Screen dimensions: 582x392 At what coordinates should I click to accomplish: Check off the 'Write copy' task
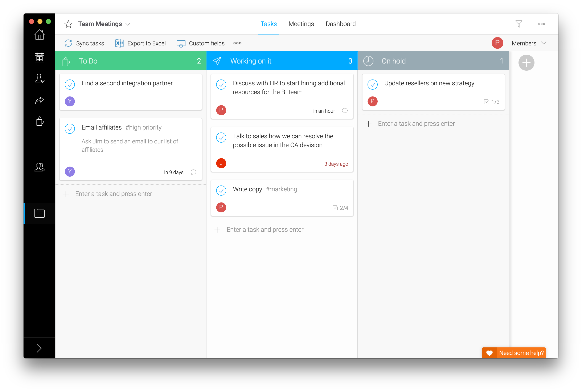pyautogui.click(x=221, y=191)
